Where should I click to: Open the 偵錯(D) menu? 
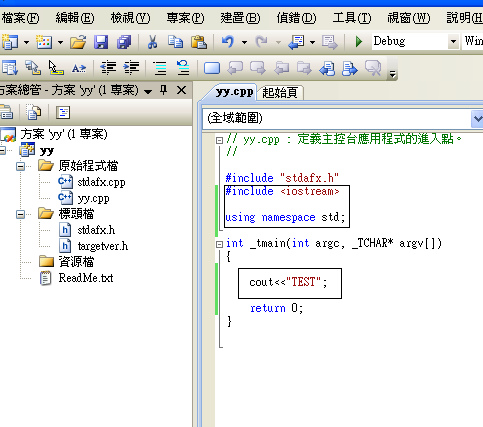tap(296, 18)
